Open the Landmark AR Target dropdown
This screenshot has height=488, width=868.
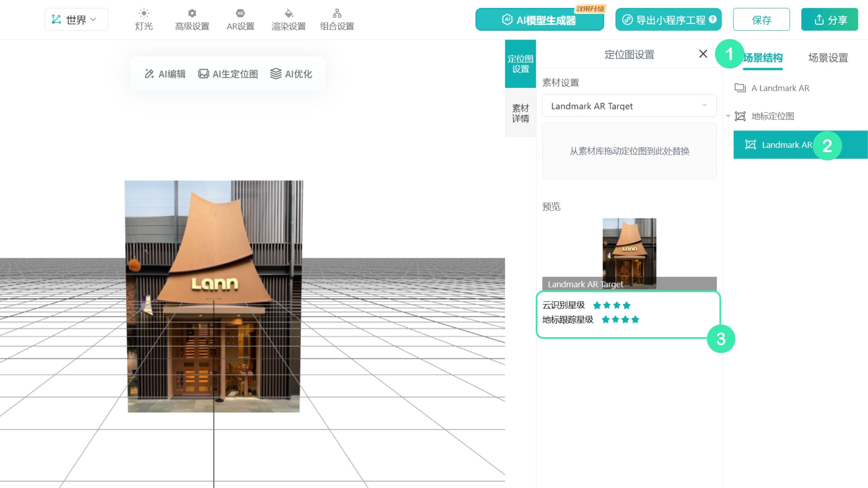click(629, 106)
